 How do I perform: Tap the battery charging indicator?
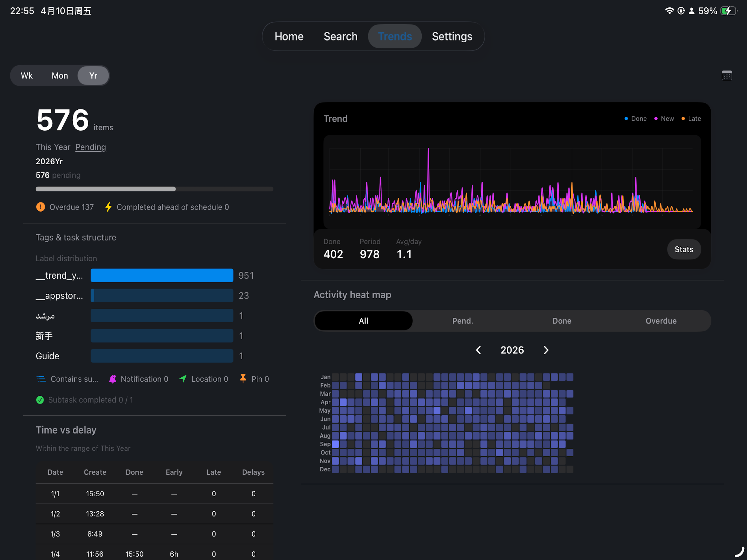coord(728,11)
